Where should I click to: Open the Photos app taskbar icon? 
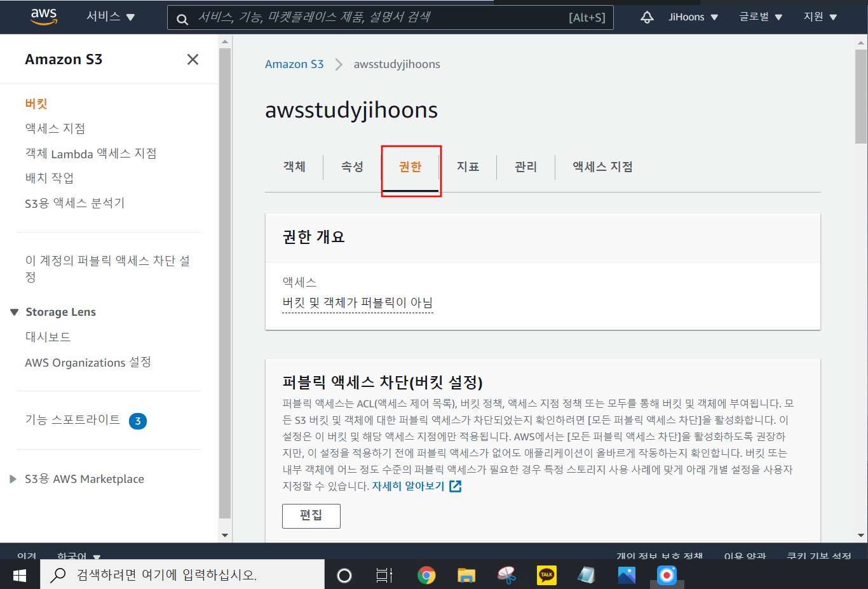click(x=627, y=576)
